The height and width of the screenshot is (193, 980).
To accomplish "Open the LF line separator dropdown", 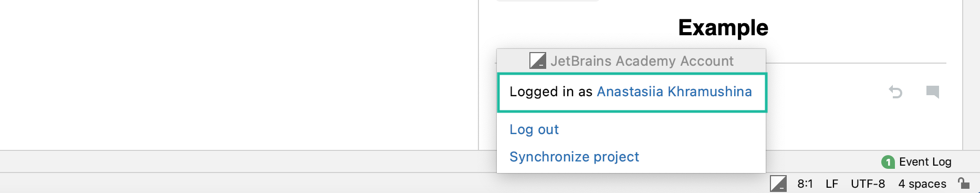I will (832, 184).
